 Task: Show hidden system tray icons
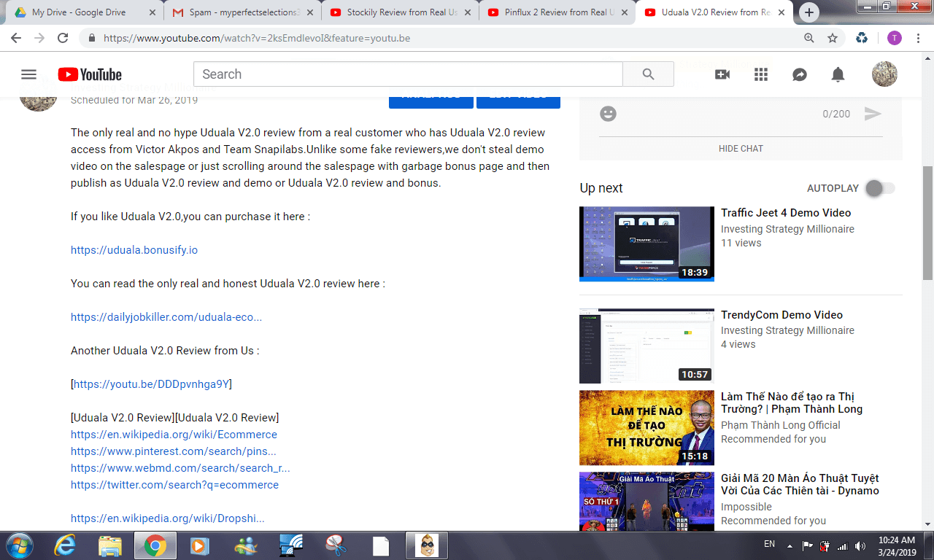(x=790, y=545)
